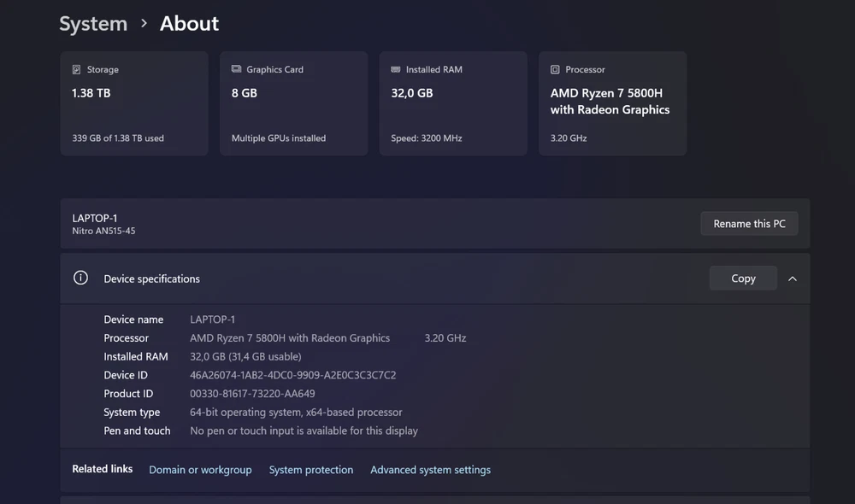This screenshot has height=504, width=855.
Task: Collapse the Device specifications section
Action: click(x=793, y=278)
